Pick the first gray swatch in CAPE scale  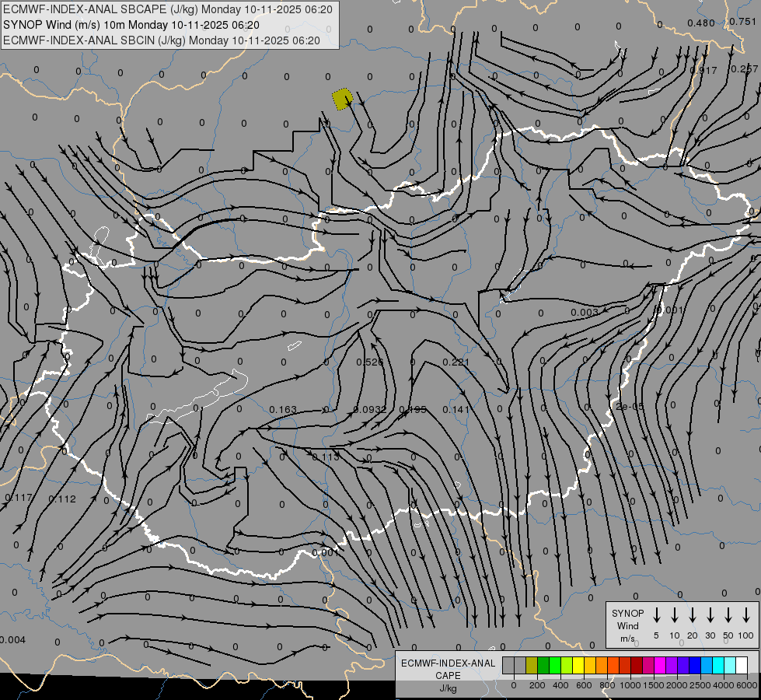click(x=508, y=666)
